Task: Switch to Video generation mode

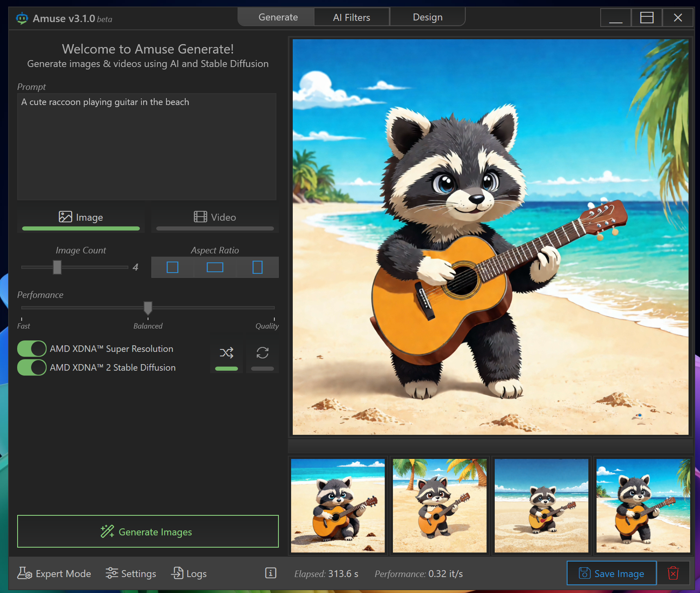Action: [215, 217]
